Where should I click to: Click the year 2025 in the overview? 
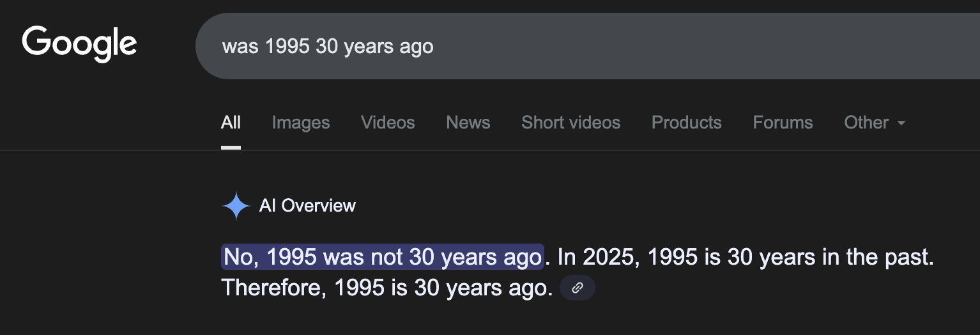click(612, 257)
